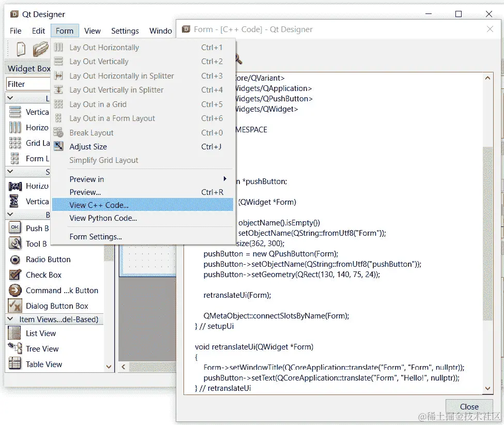Choose Adjust Size menu entry
This screenshot has height=425, width=504.
(x=142, y=147)
